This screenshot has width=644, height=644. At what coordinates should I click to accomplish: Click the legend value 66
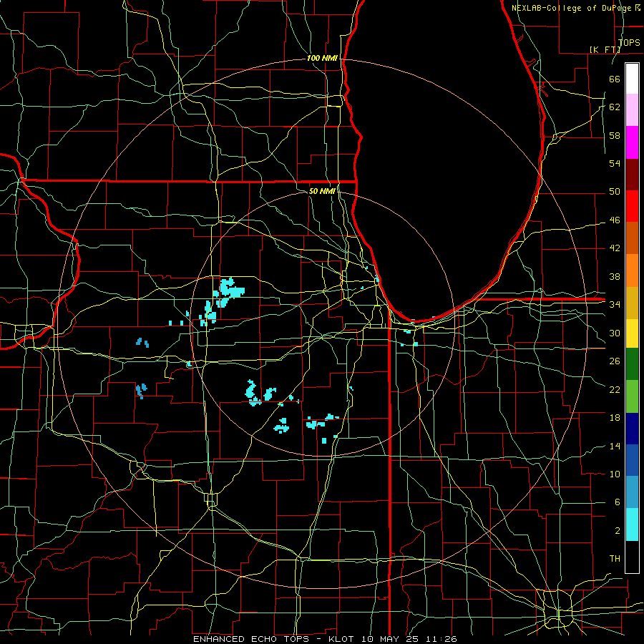click(x=615, y=79)
